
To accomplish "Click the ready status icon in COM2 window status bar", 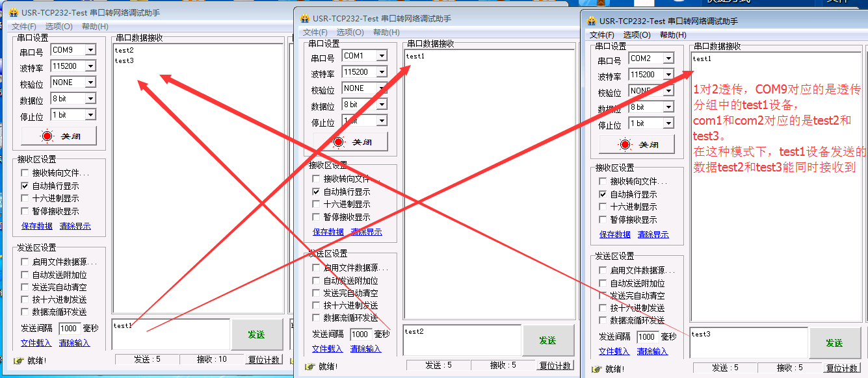I will click(596, 368).
